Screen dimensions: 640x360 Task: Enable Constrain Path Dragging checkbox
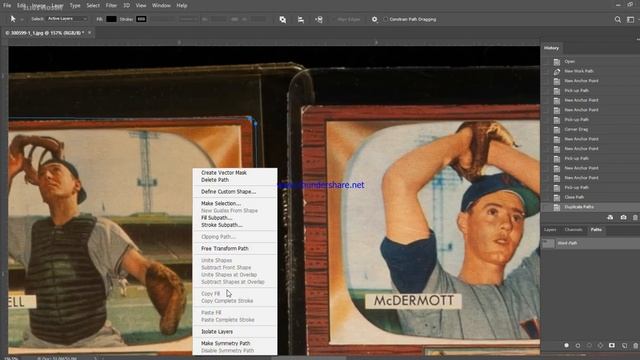click(x=386, y=19)
